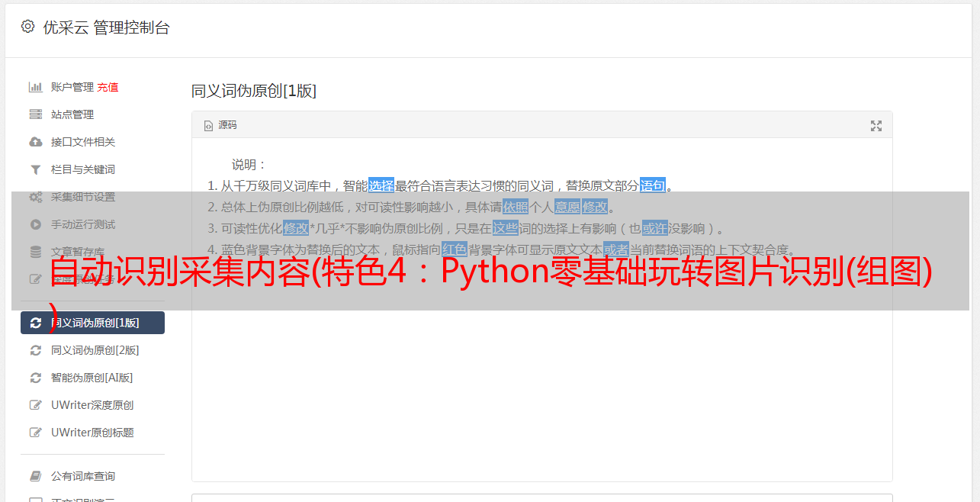The width and height of the screenshot is (980, 502).
Task: Open UWriter原创标题 menu item
Action: pos(92,433)
